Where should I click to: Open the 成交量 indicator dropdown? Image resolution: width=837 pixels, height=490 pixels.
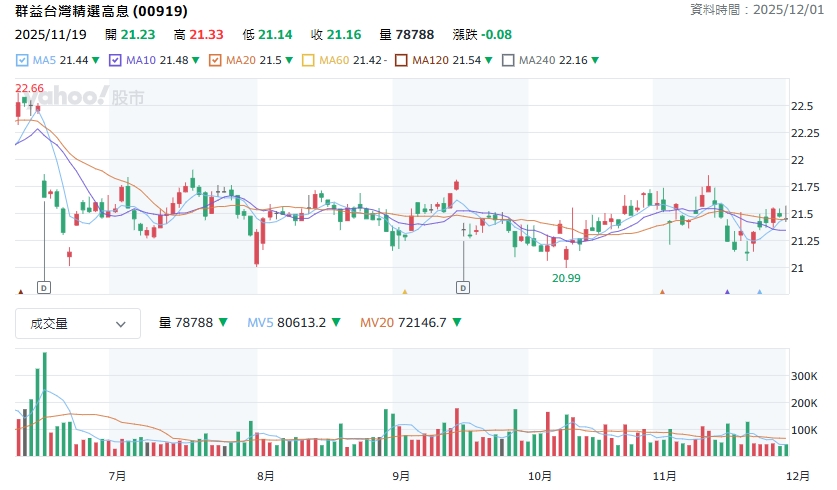point(77,323)
